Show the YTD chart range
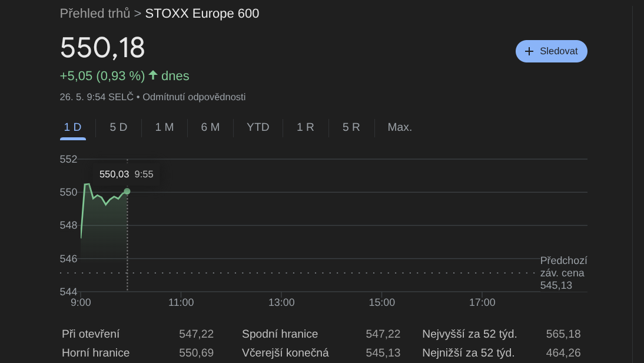644x363 pixels. coord(258,127)
